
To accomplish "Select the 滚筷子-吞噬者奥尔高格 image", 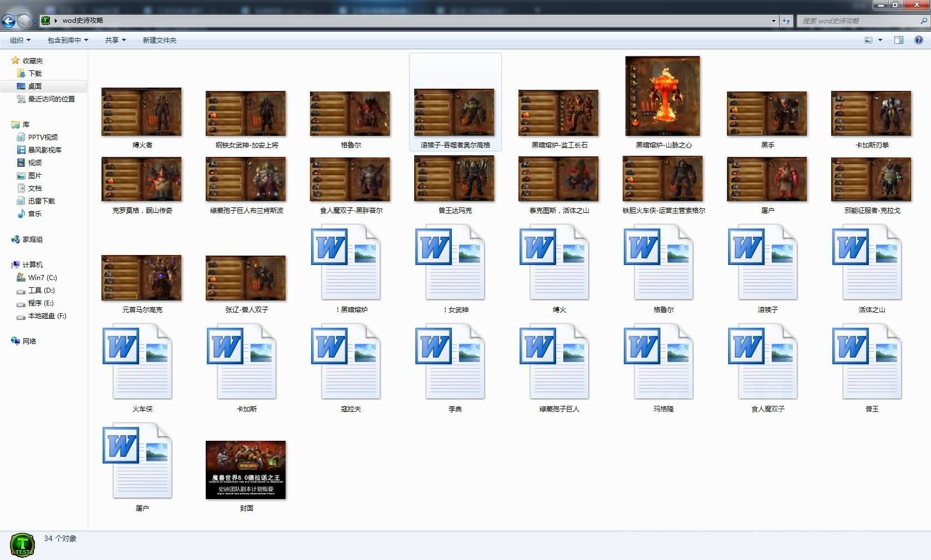I will (454, 113).
